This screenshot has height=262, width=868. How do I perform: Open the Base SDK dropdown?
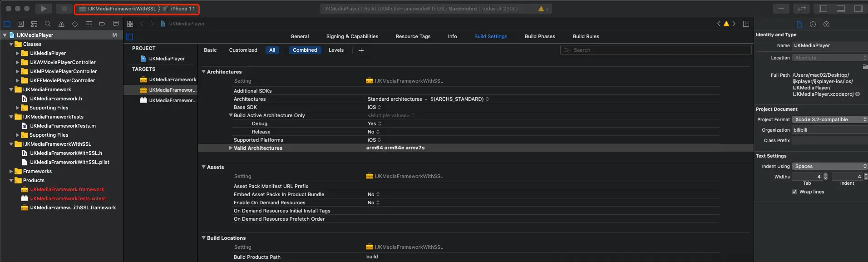tap(374, 107)
